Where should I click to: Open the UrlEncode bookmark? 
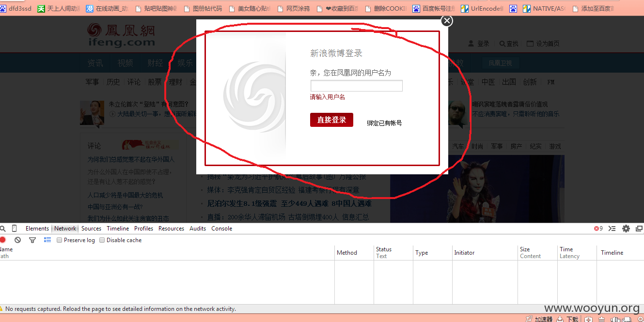482,8
